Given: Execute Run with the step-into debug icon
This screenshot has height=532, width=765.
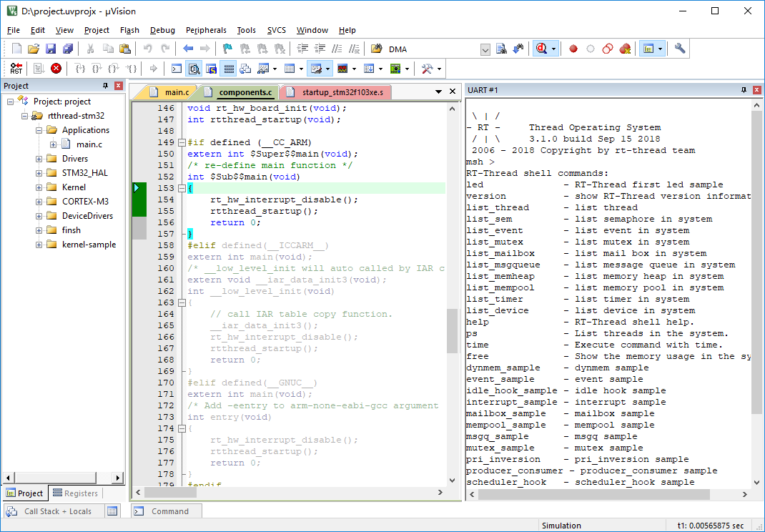Looking at the screenshot, I should pos(79,69).
